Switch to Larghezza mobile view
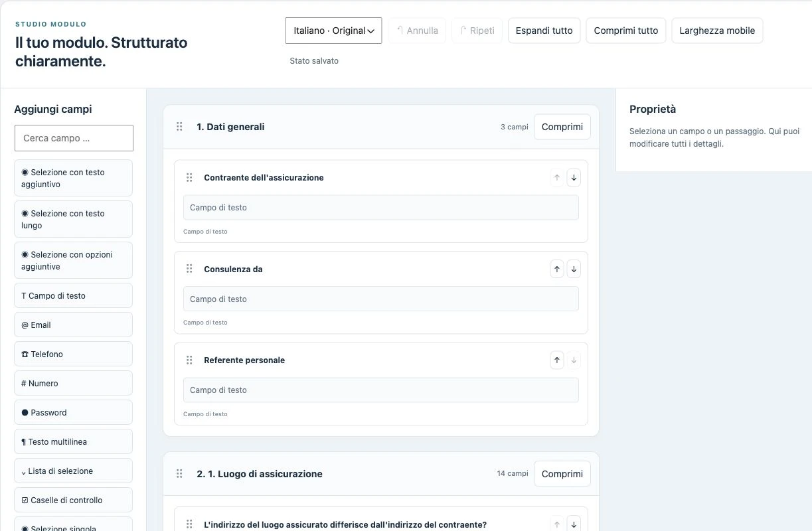Image resolution: width=812 pixels, height=531 pixels. pyautogui.click(x=717, y=31)
